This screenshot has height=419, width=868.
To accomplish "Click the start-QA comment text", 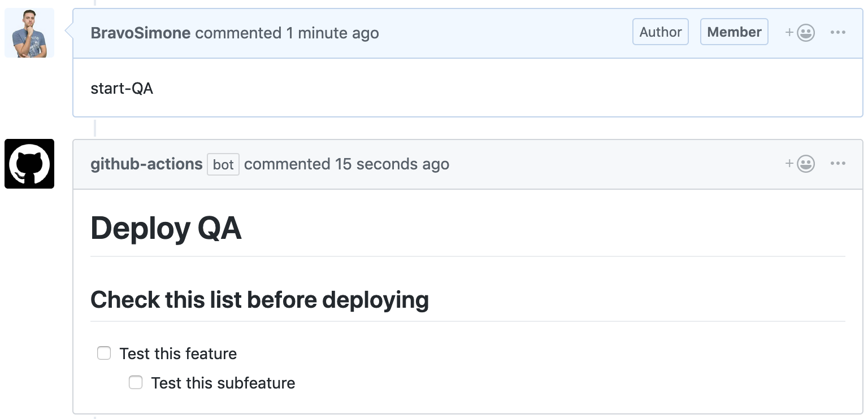I will click(121, 88).
